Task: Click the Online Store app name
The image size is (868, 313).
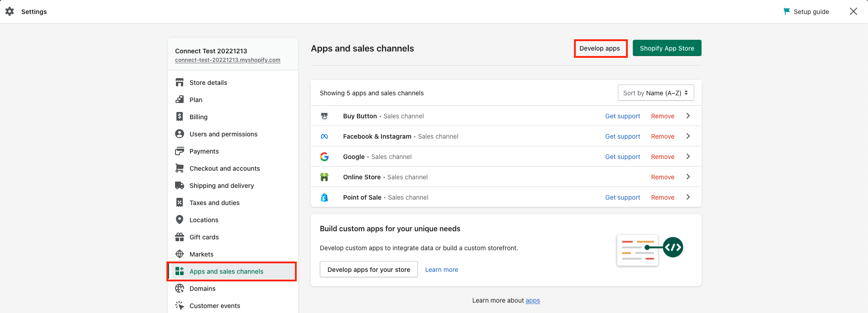Action: [x=362, y=177]
